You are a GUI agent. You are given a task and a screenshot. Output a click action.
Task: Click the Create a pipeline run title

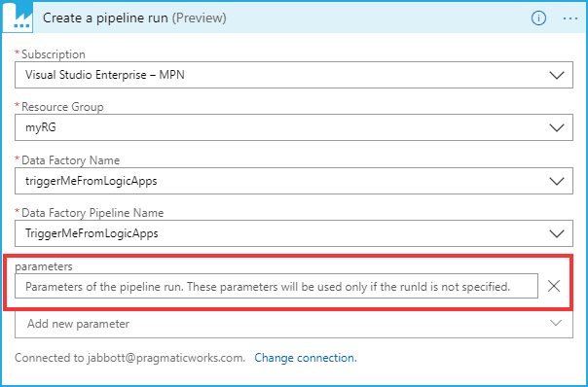pyautogui.click(x=134, y=18)
